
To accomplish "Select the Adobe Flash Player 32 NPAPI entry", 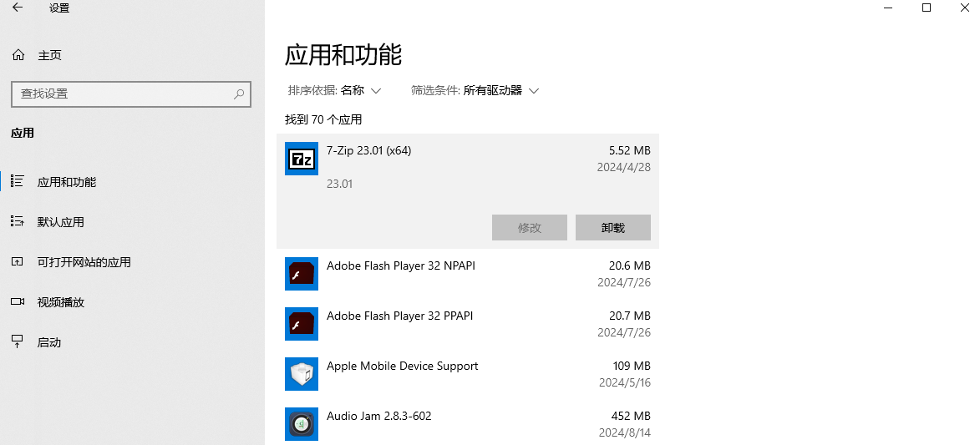I will point(468,274).
